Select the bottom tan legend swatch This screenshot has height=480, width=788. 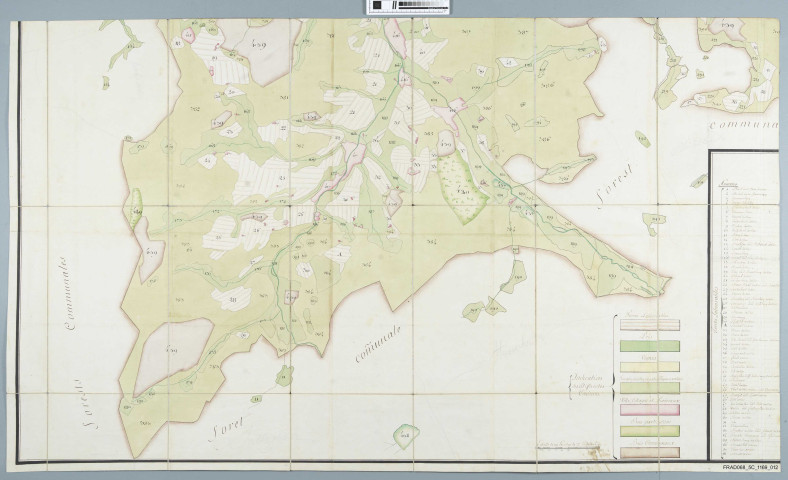tap(648, 452)
